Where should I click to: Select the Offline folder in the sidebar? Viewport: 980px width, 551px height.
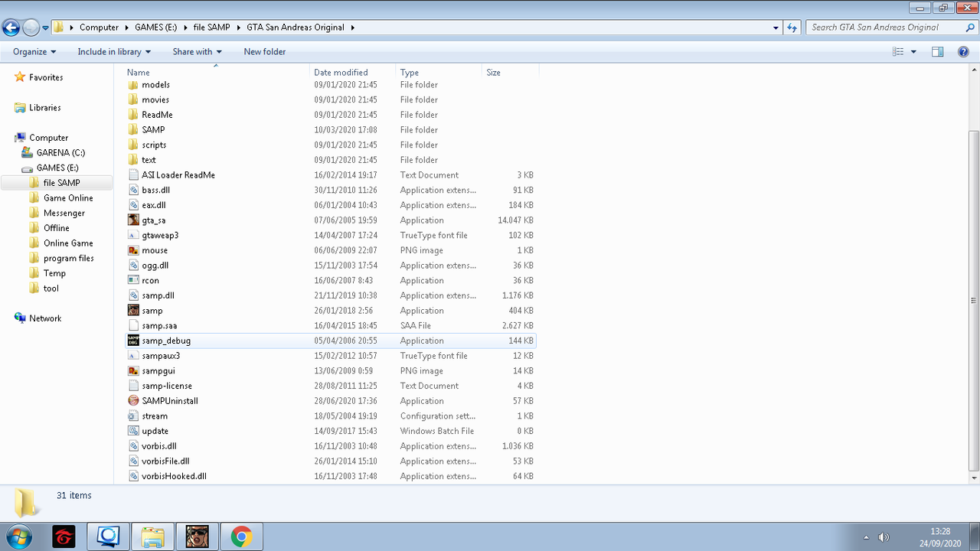tap(56, 228)
